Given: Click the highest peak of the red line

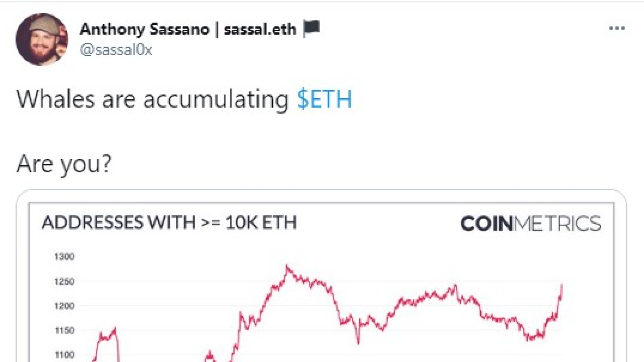Looking at the screenshot, I should click(x=287, y=266).
